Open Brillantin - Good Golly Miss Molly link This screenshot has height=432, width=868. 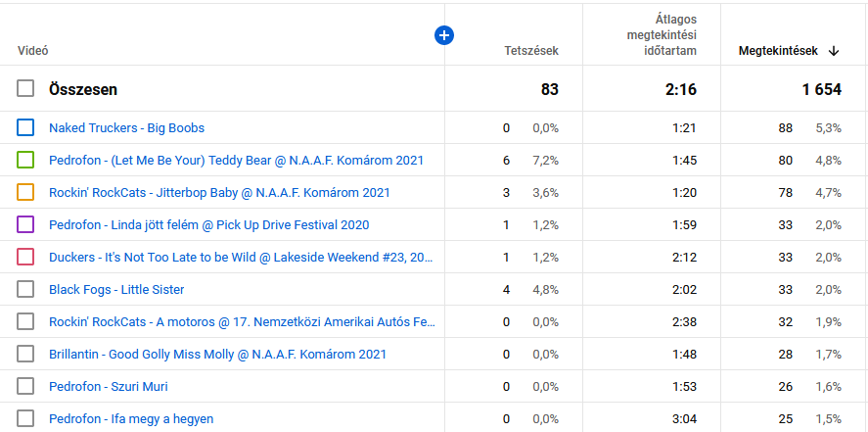point(217,354)
